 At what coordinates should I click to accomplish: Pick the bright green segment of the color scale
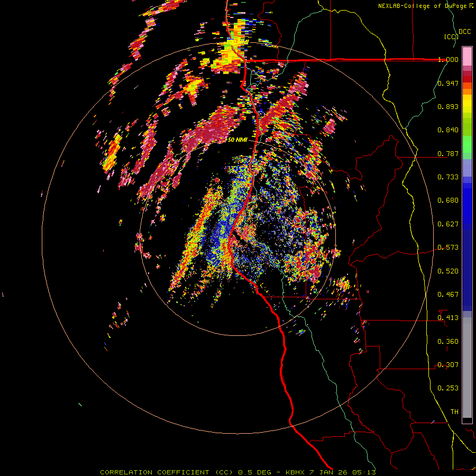(467, 144)
